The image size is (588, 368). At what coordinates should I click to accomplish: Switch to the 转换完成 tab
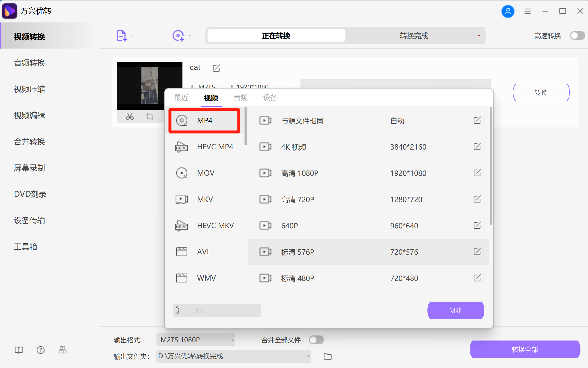(414, 36)
